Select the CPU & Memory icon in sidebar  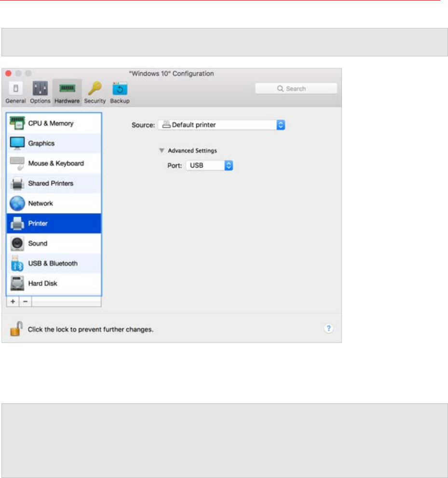17,123
